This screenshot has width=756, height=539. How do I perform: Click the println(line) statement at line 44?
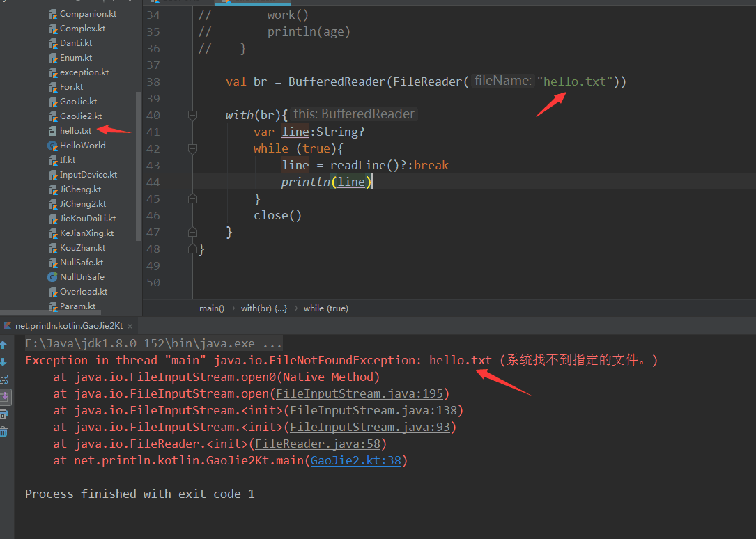click(x=327, y=182)
